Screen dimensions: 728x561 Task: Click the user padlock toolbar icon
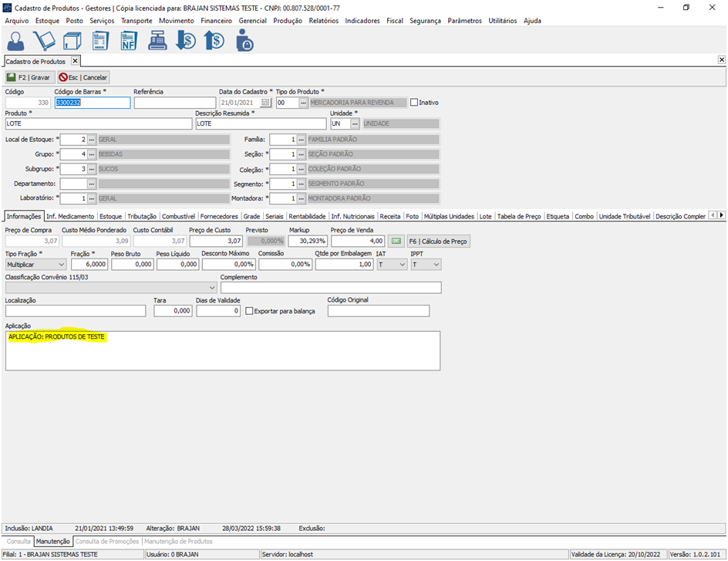coord(244,41)
